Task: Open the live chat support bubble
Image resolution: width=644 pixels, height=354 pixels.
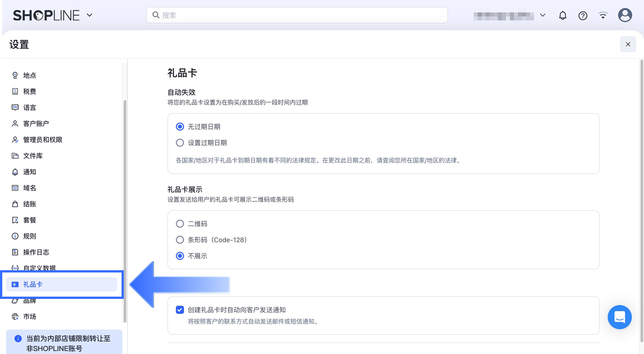Action: [x=619, y=317]
